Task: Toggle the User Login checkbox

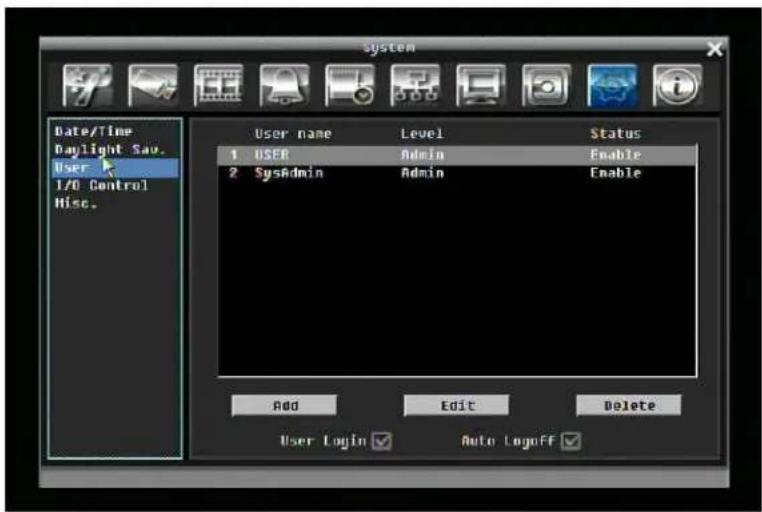Action: point(381,441)
